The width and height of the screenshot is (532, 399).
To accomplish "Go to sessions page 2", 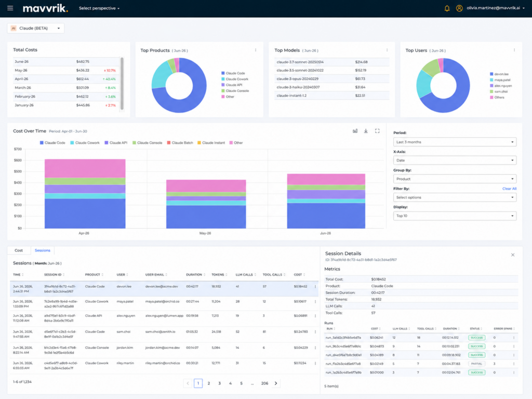I will click(209, 383).
